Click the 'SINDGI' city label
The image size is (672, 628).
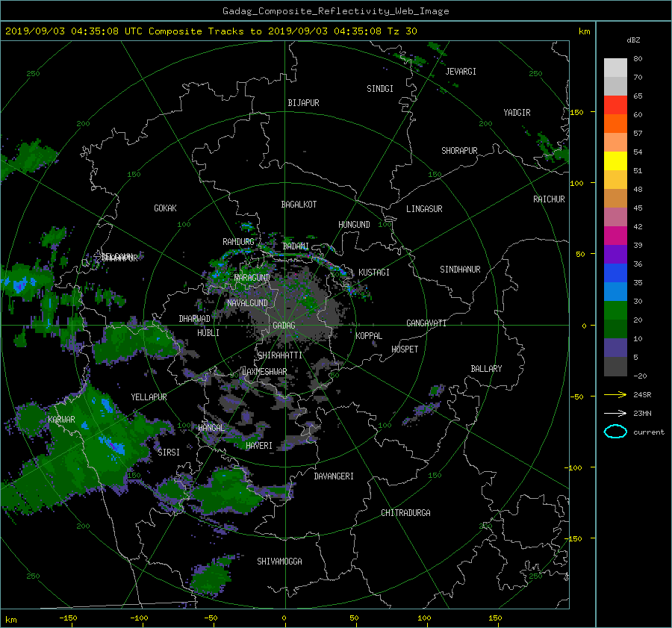380,89
